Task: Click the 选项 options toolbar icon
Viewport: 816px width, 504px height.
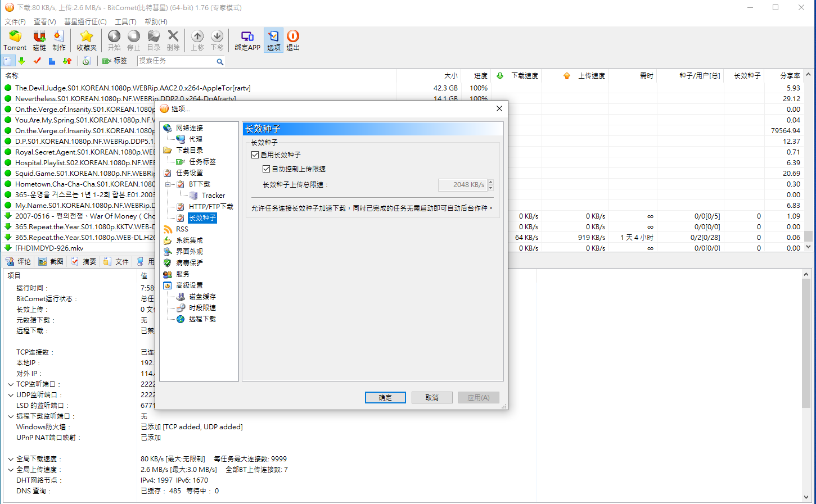Action: [x=274, y=40]
